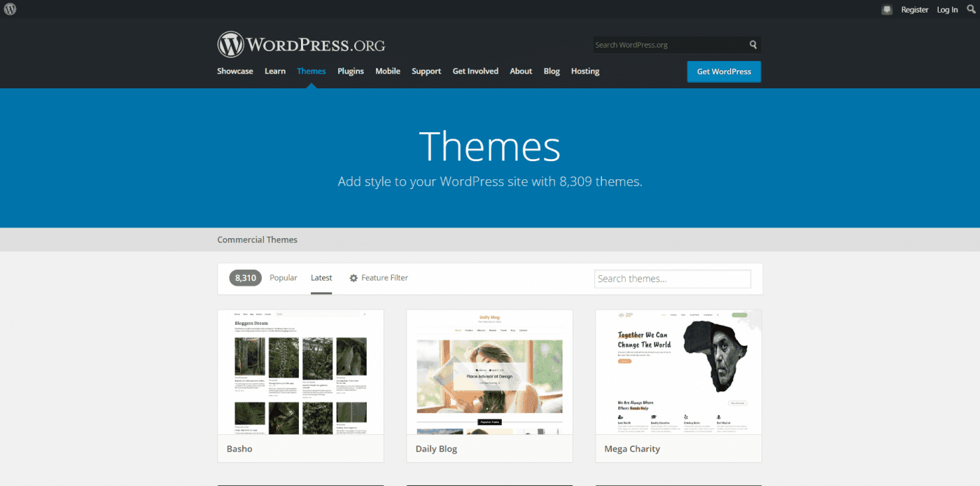
Task: Click the WordPress logo in the admin bar
Action: pyautogui.click(x=10, y=9)
